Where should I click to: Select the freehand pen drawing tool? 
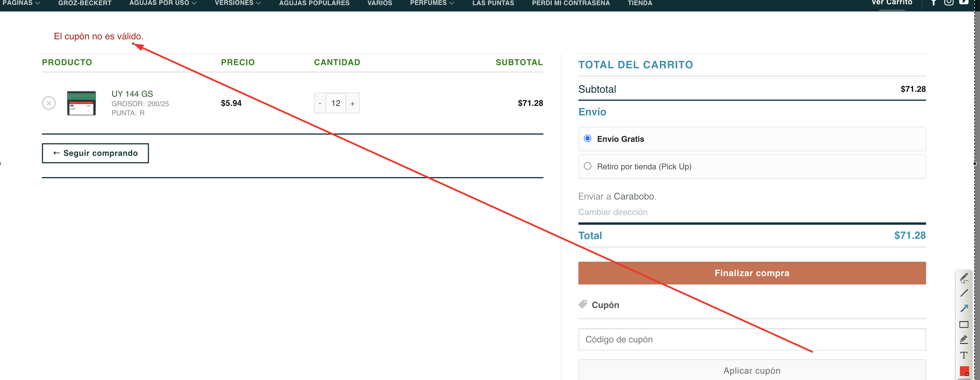[964, 278]
